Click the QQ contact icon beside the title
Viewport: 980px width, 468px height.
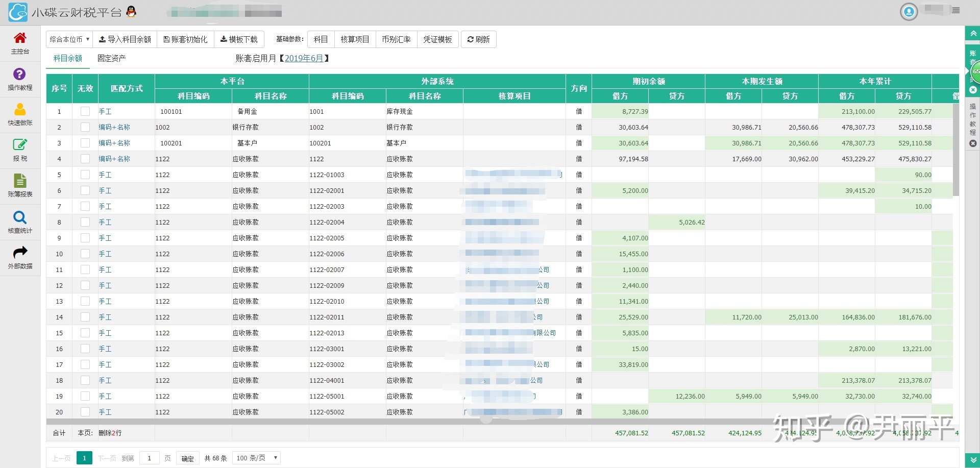(131, 11)
